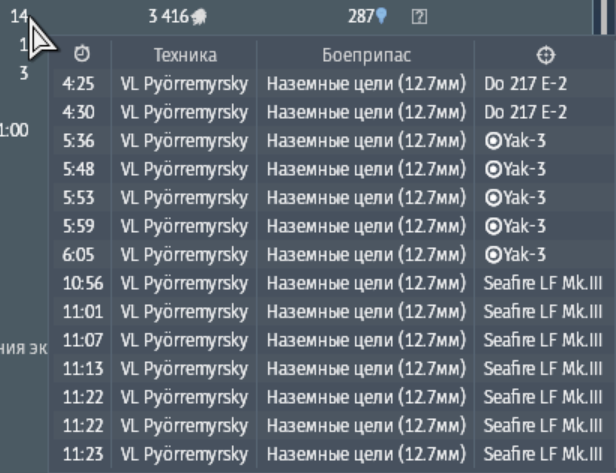Click the 10:56 time cell

[83, 283]
